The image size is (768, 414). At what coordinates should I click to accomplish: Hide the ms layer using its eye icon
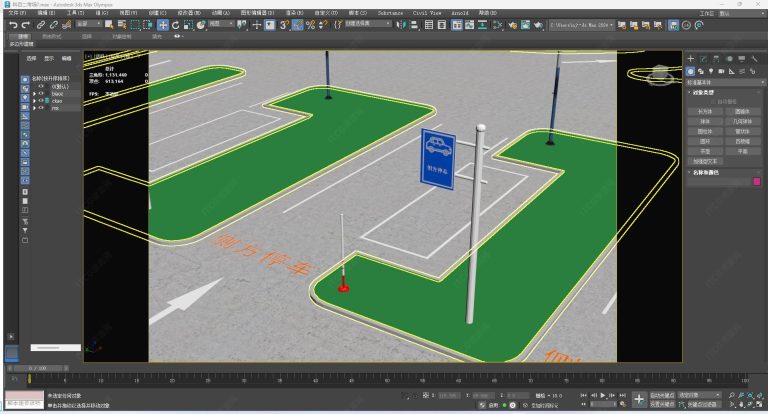pyautogui.click(x=39, y=108)
